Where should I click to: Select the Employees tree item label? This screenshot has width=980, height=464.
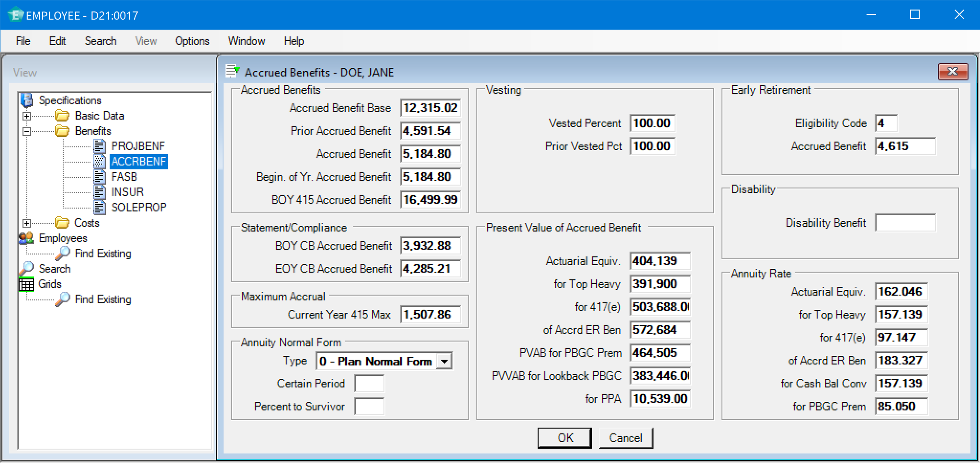[63, 238]
